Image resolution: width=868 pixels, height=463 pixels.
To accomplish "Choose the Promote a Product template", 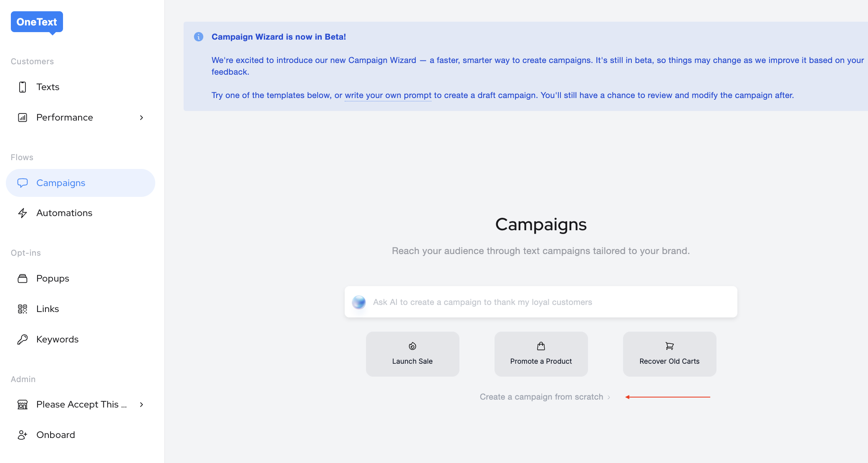I will [x=541, y=354].
